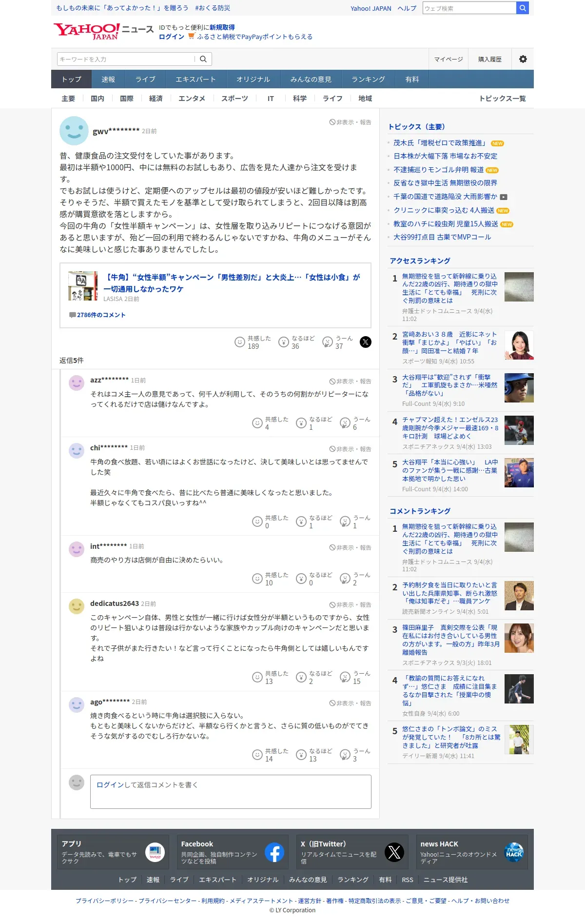This screenshot has height=924, width=585.
Task: Open the X (旧Twitter) footer icon
Action: coord(394,852)
